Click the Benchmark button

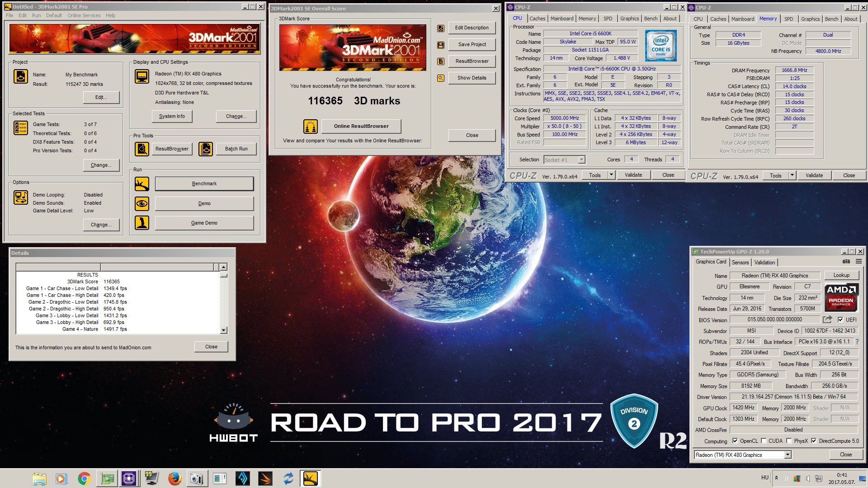pyautogui.click(x=204, y=184)
